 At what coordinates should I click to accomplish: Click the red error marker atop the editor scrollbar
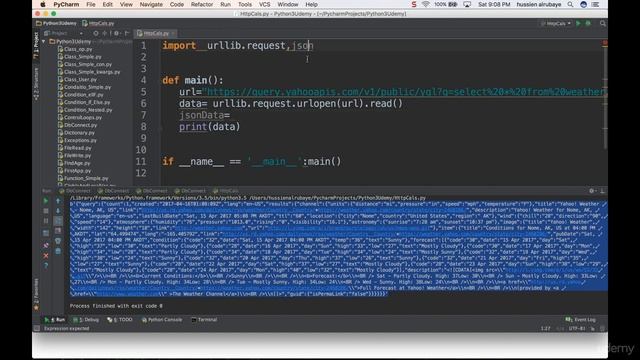(604, 42)
